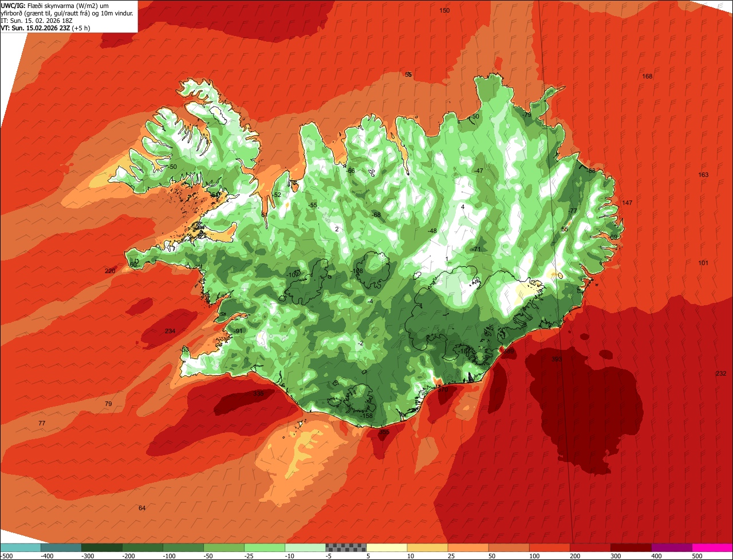
Task: Click the subtitle line containing '10m vindur'
Action: pos(68,13)
